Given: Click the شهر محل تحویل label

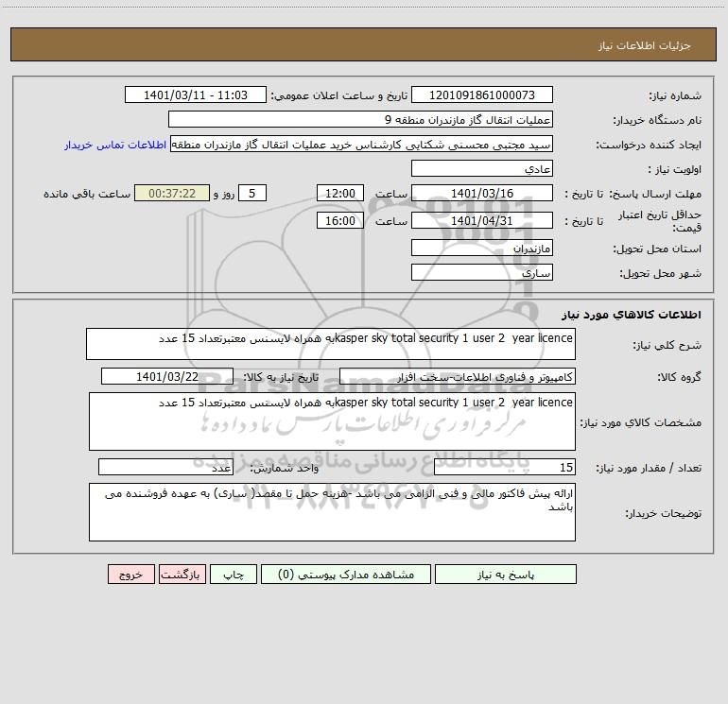Looking at the screenshot, I should click(x=660, y=273).
